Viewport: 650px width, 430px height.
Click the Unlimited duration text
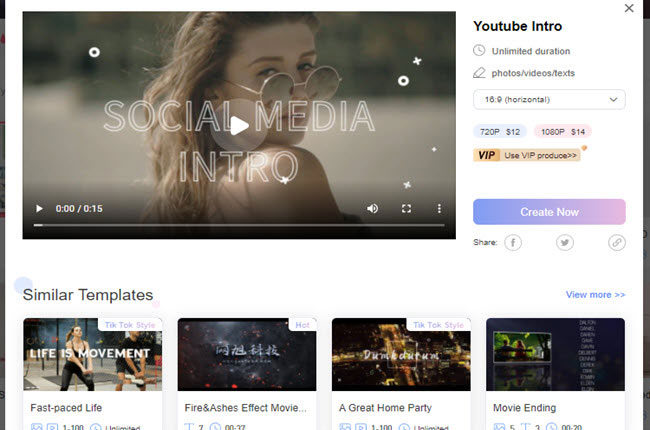click(531, 51)
